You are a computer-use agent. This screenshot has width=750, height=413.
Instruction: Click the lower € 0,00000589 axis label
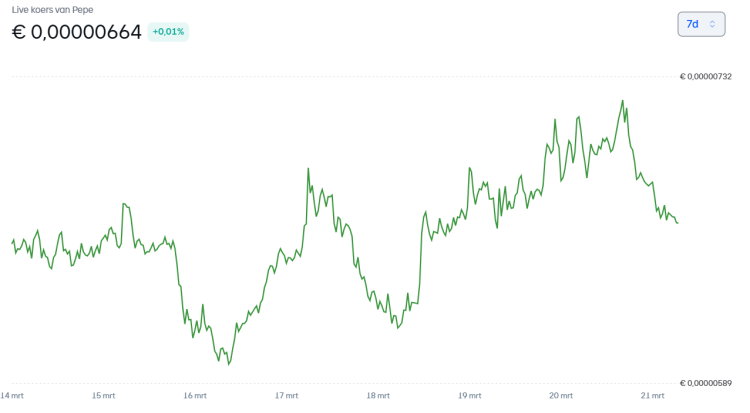(x=706, y=383)
